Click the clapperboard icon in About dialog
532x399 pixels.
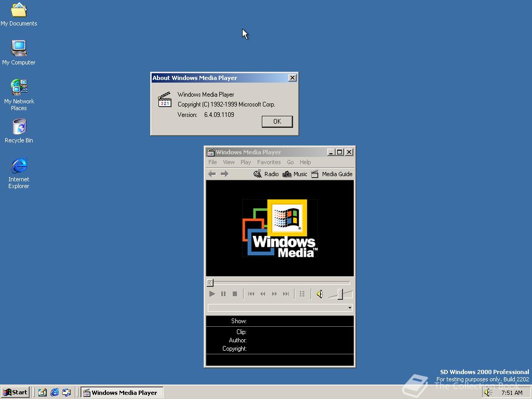click(165, 99)
